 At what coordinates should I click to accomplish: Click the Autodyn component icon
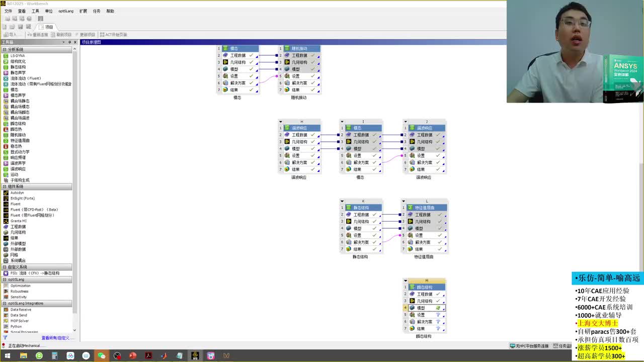coord(6,193)
